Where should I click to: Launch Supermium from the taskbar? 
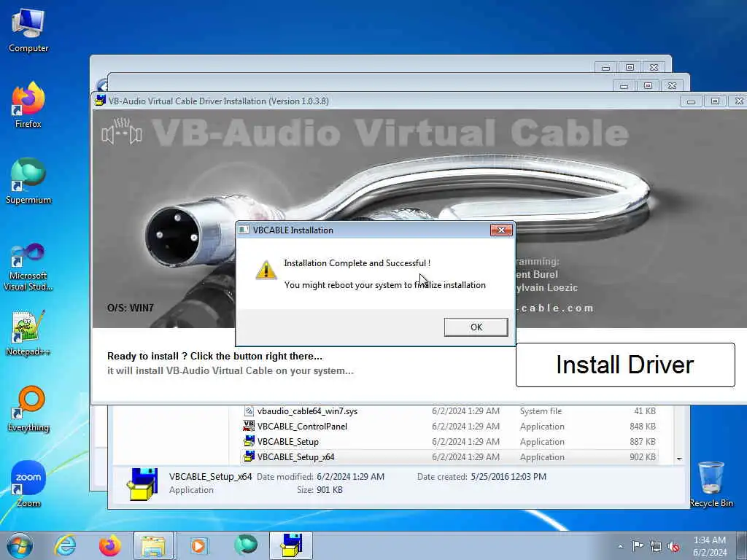pyautogui.click(x=245, y=545)
